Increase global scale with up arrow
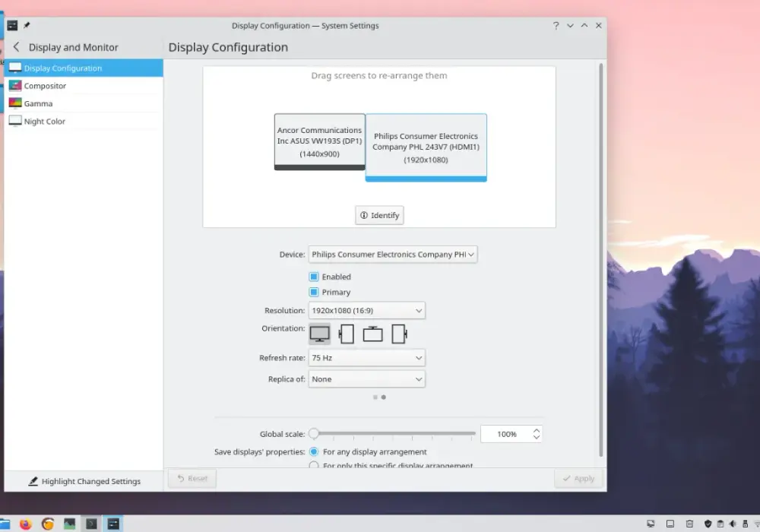The width and height of the screenshot is (760, 532). click(536, 430)
